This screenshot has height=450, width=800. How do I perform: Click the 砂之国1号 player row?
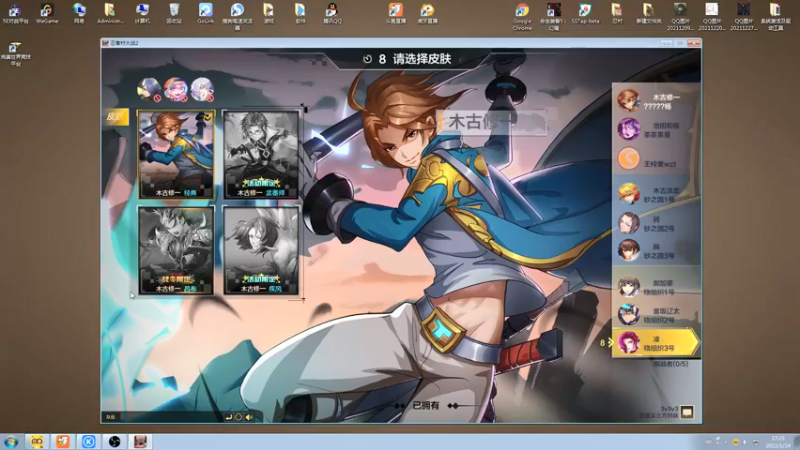[x=656, y=194]
